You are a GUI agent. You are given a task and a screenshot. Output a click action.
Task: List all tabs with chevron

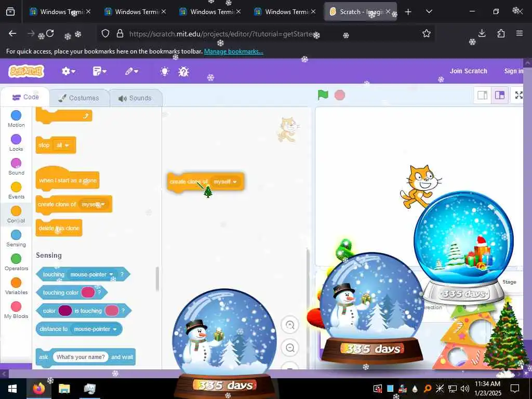pos(429,12)
